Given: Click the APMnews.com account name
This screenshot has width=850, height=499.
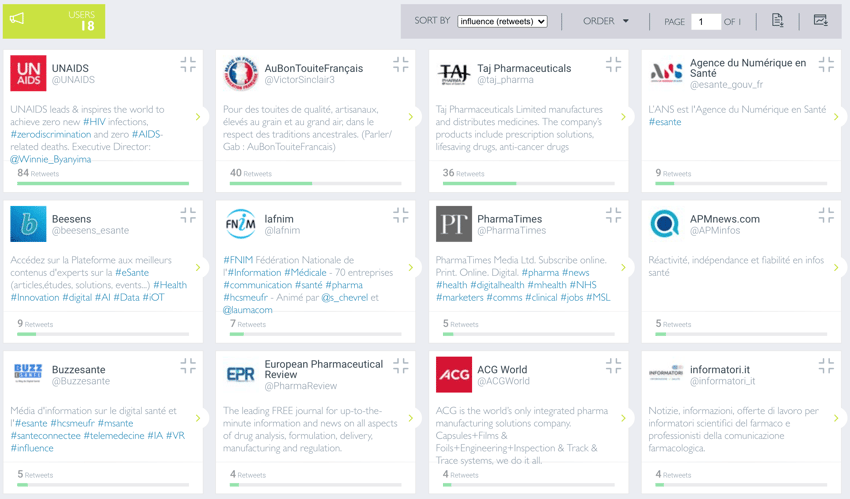Looking at the screenshot, I should 725,219.
